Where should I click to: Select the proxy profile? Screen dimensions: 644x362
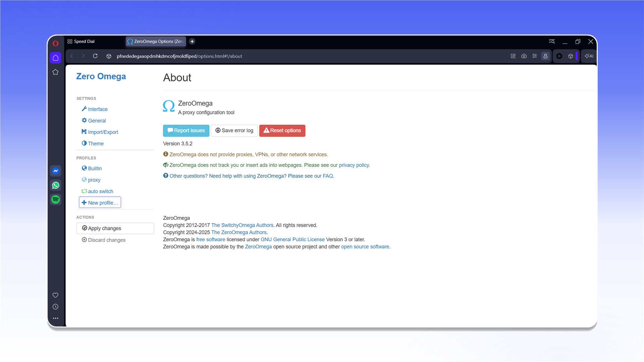point(91,180)
